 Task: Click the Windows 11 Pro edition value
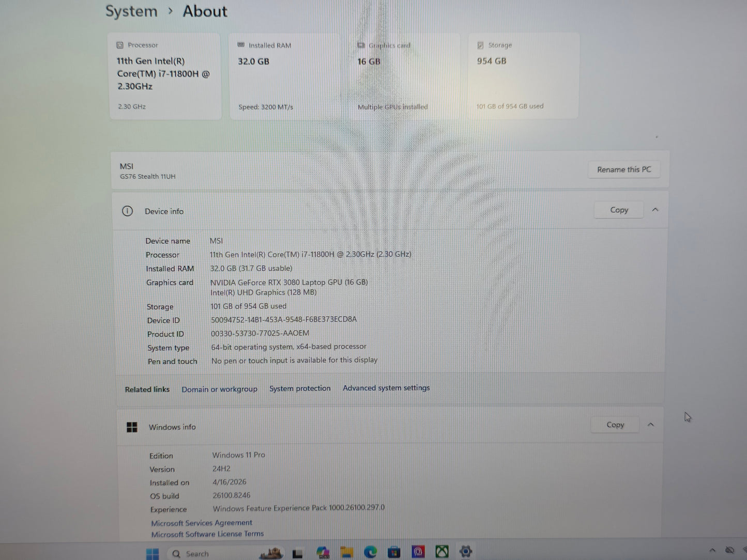238,455
